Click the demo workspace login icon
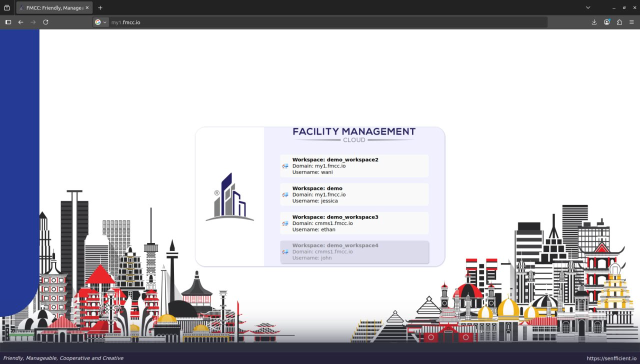The image size is (640, 364). coord(285,194)
